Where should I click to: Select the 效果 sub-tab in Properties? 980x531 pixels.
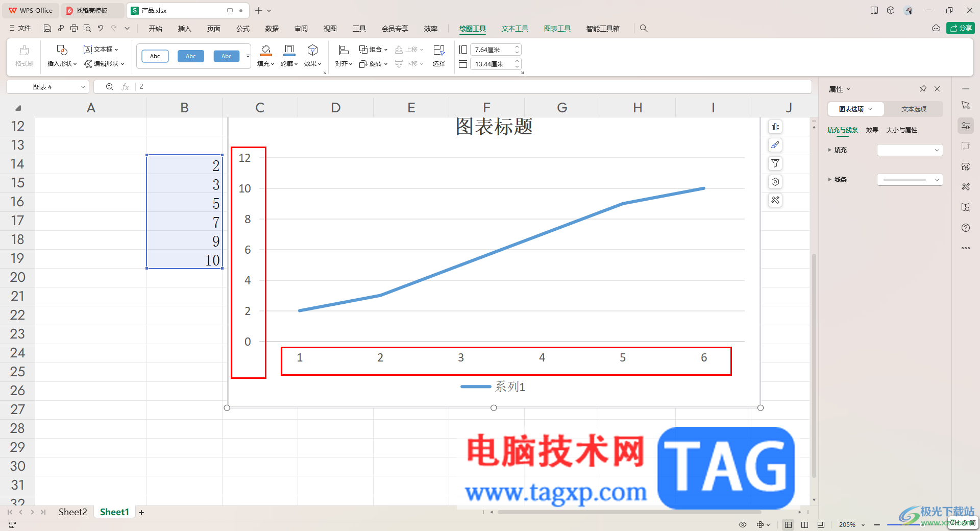(x=872, y=130)
